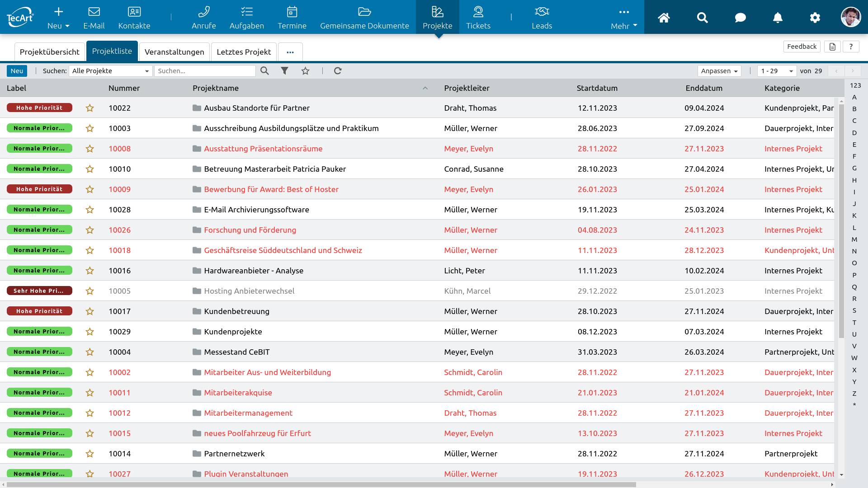The height and width of the screenshot is (488, 868).
Task: Open the notifications bell
Action: [x=777, y=18]
